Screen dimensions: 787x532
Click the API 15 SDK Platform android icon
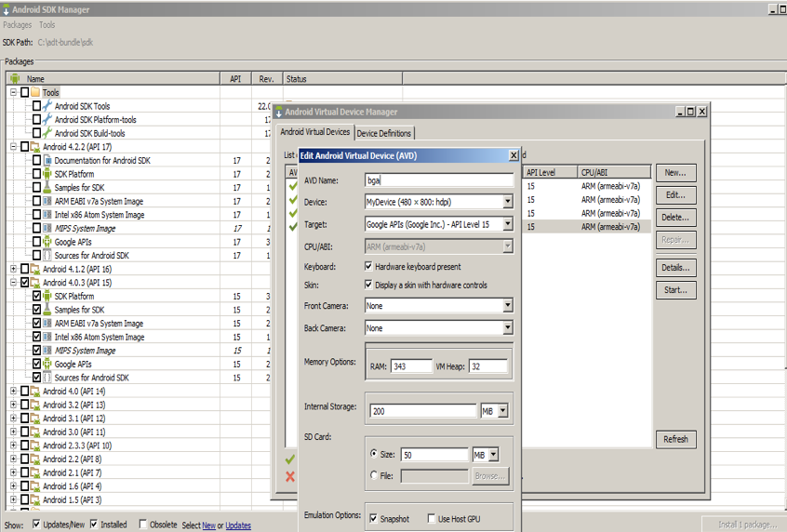[47, 296]
